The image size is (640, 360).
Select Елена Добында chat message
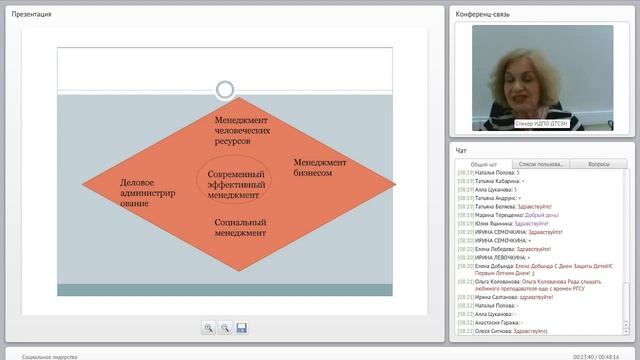coord(536,269)
